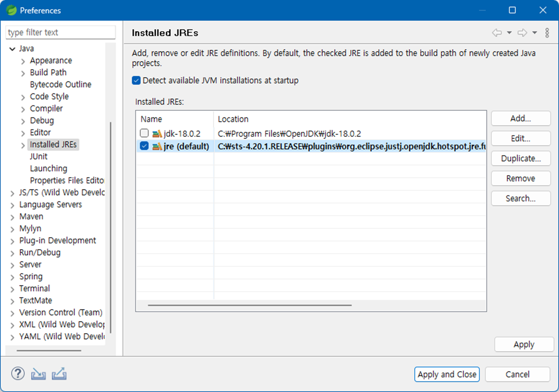
Task: Click the Cancel button
Action: click(518, 375)
